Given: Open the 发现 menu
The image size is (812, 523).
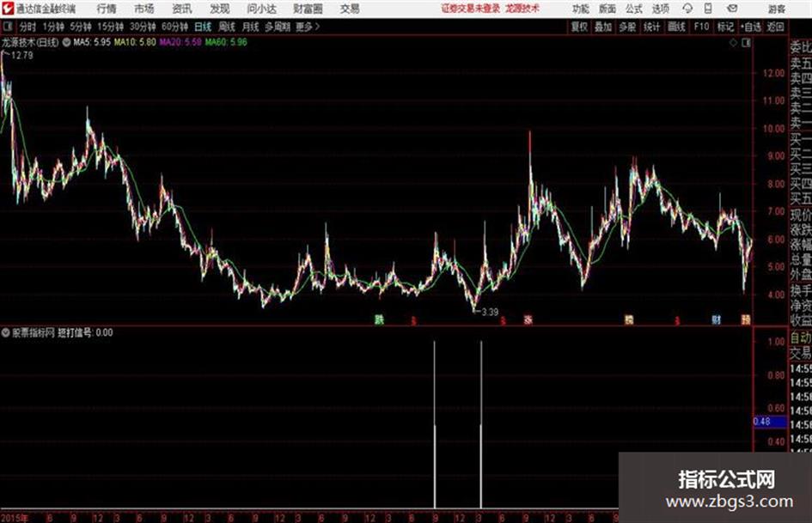Looking at the screenshot, I should (x=220, y=9).
